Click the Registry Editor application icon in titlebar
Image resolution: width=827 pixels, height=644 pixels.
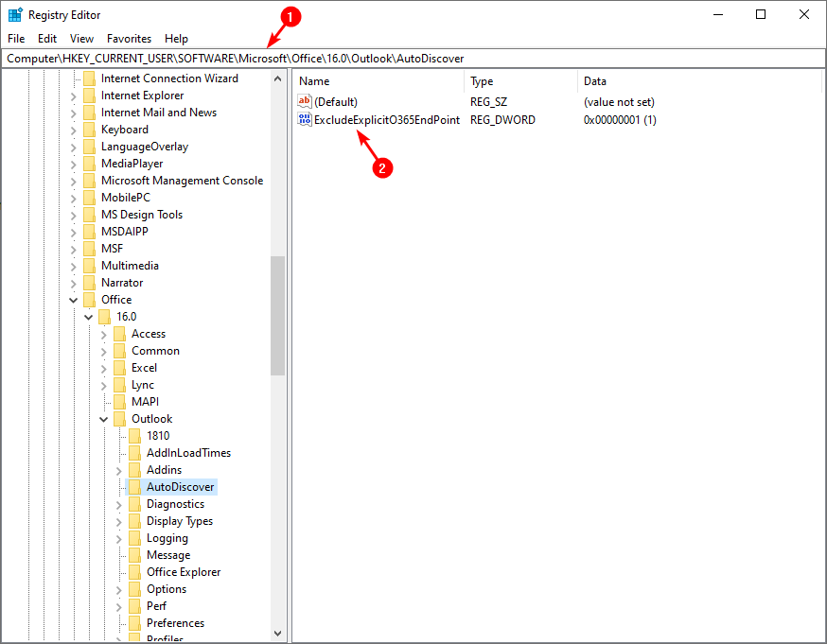[x=14, y=14]
